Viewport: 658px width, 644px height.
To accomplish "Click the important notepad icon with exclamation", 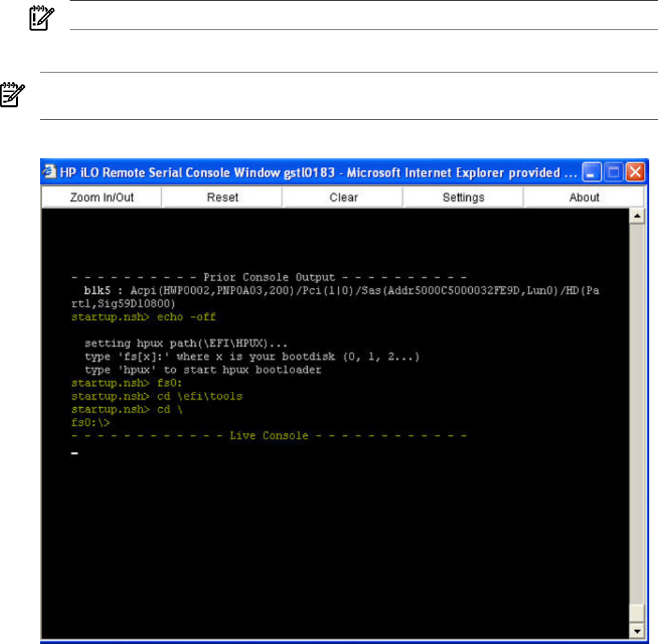I will coord(42,17).
